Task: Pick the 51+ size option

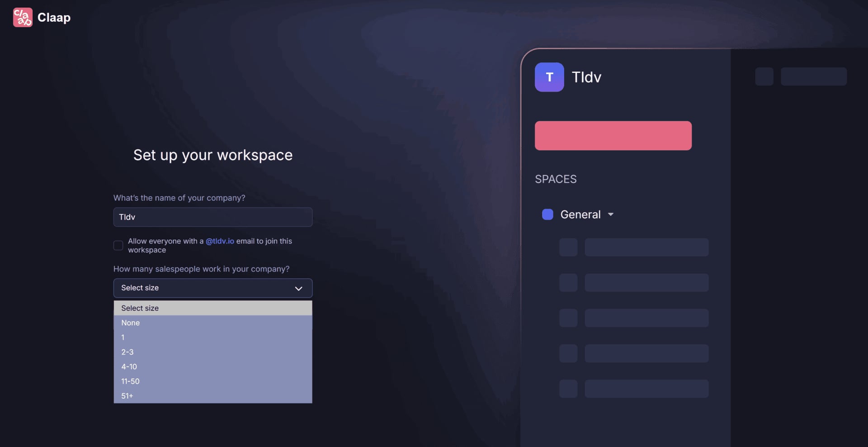Action: click(213, 396)
